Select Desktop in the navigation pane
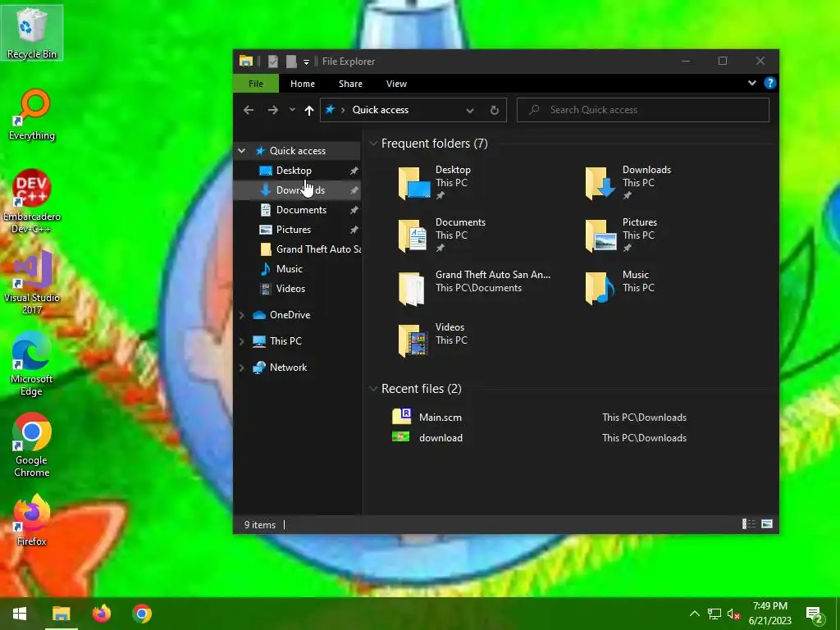Viewport: 840px width, 630px height. 297,171
